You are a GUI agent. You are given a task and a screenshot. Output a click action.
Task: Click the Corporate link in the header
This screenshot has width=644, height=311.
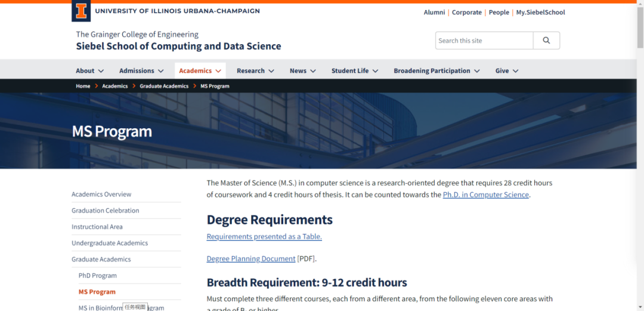(466, 13)
